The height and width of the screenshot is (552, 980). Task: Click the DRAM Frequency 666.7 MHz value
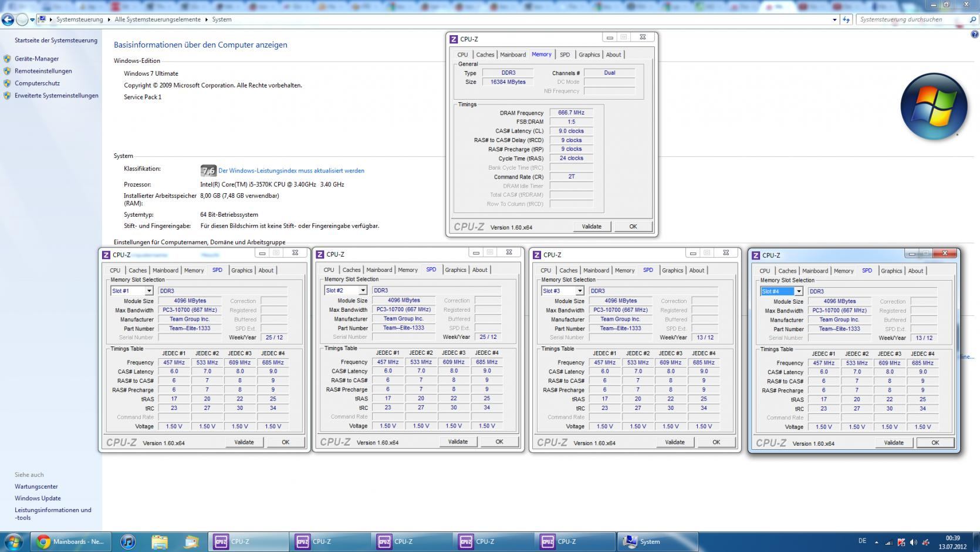pyautogui.click(x=571, y=113)
